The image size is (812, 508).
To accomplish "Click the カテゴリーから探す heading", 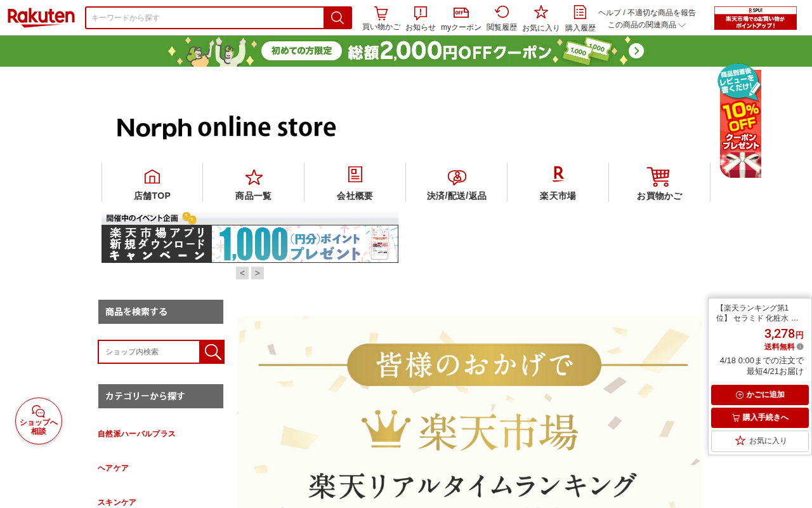I will tap(160, 396).
